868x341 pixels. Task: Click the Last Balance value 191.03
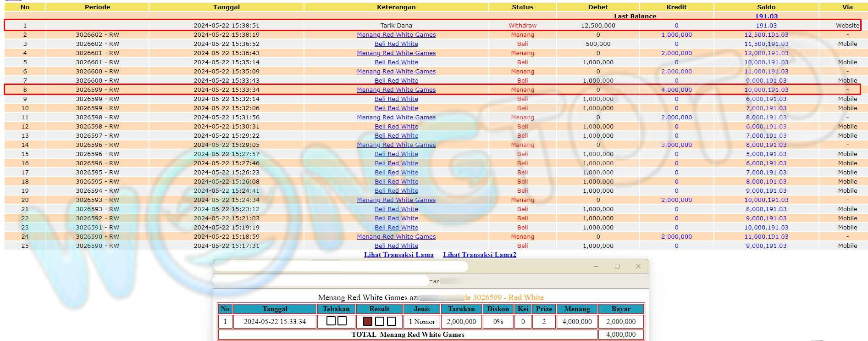766,16
